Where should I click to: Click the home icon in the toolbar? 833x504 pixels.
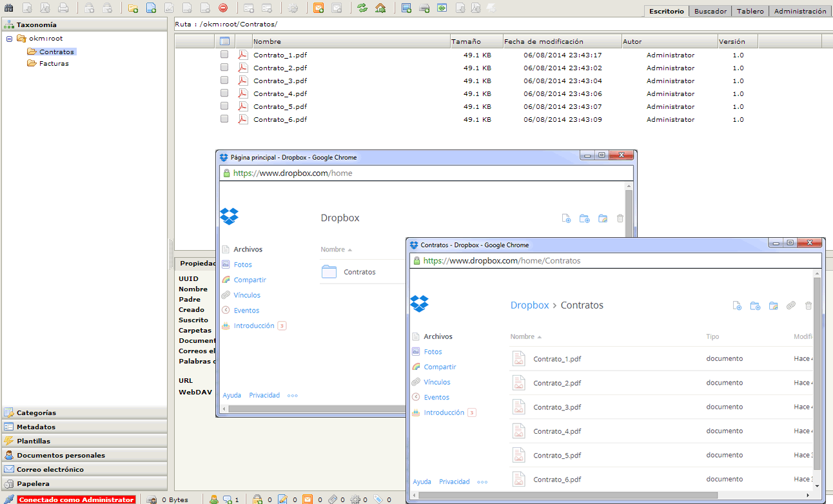pos(380,8)
